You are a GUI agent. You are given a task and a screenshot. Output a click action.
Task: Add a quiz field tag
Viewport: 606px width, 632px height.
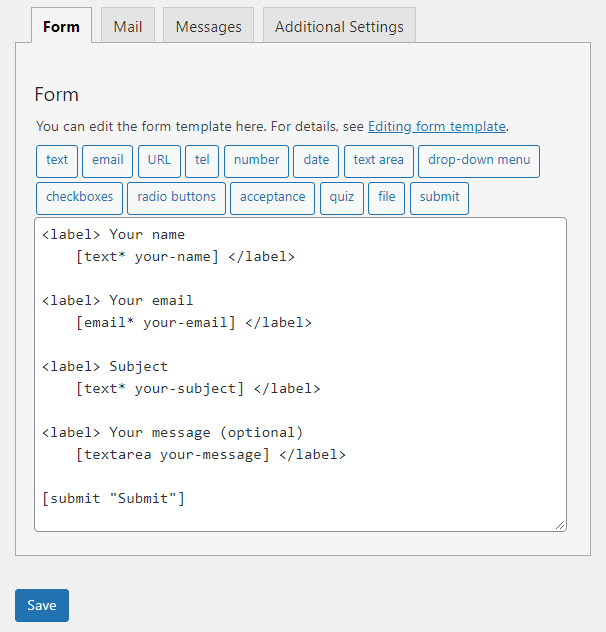[342, 198]
